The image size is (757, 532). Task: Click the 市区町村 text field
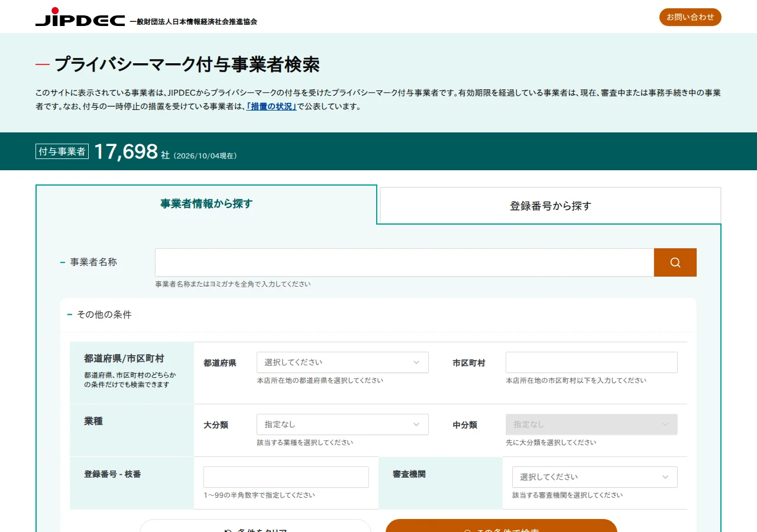[x=591, y=362]
